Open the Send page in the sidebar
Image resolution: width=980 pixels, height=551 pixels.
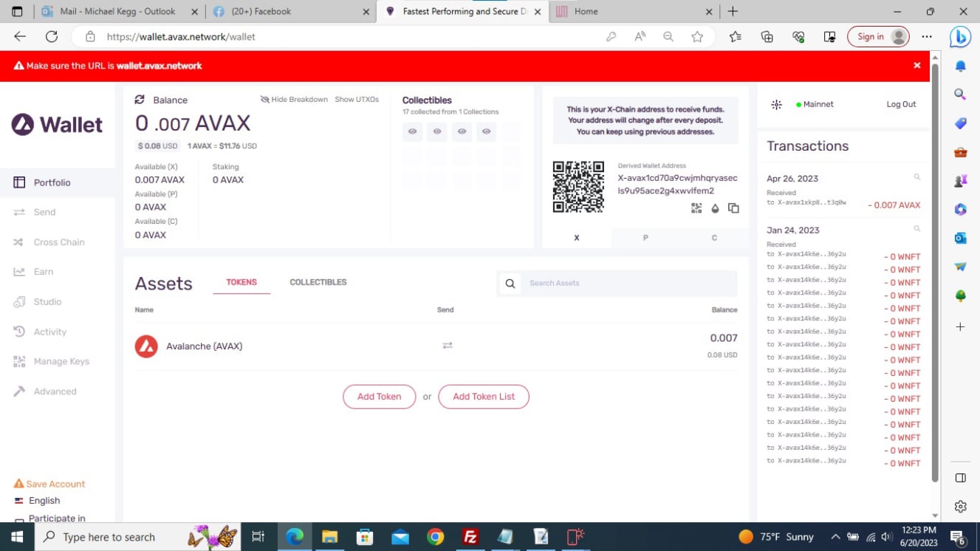[x=44, y=212]
